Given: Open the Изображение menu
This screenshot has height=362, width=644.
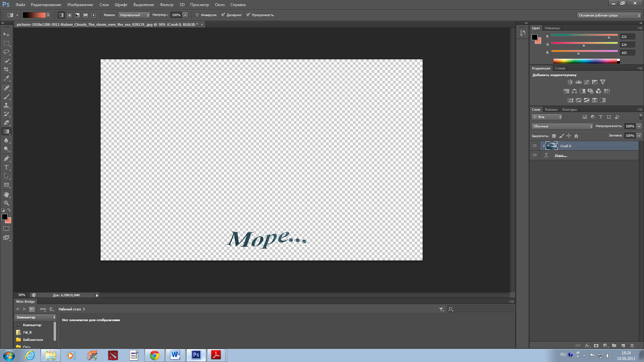Looking at the screenshot, I should (80, 5).
